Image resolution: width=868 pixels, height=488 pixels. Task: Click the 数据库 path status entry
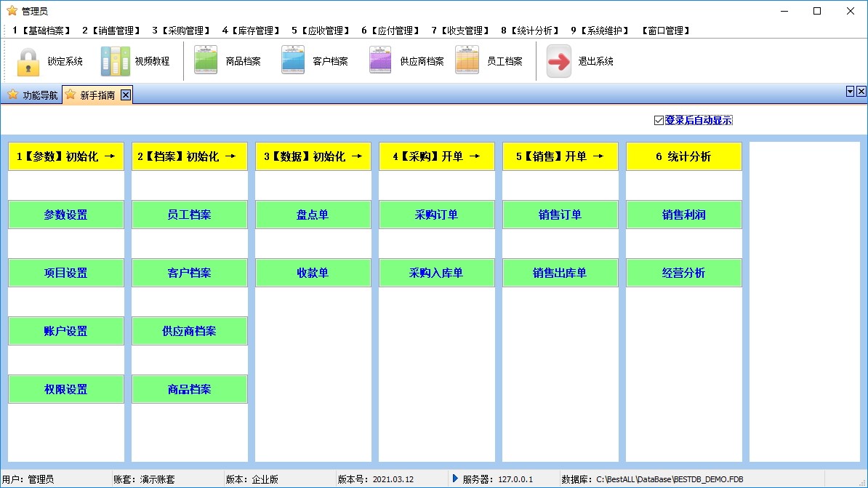tap(652, 479)
